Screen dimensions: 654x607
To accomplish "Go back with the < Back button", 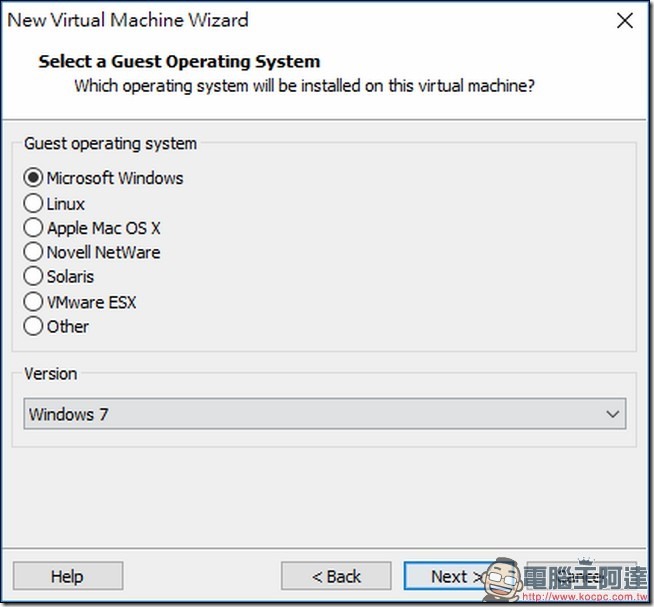I will (x=336, y=576).
